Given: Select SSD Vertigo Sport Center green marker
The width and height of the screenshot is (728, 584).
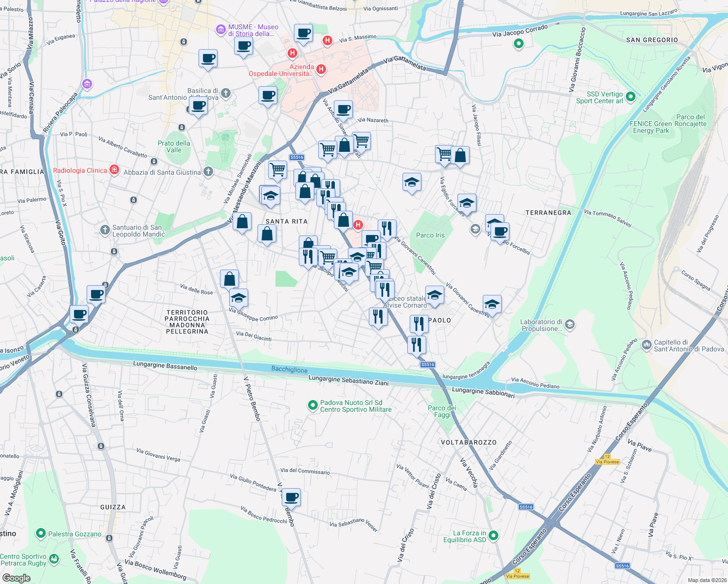Looking at the screenshot, I should (631, 97).
